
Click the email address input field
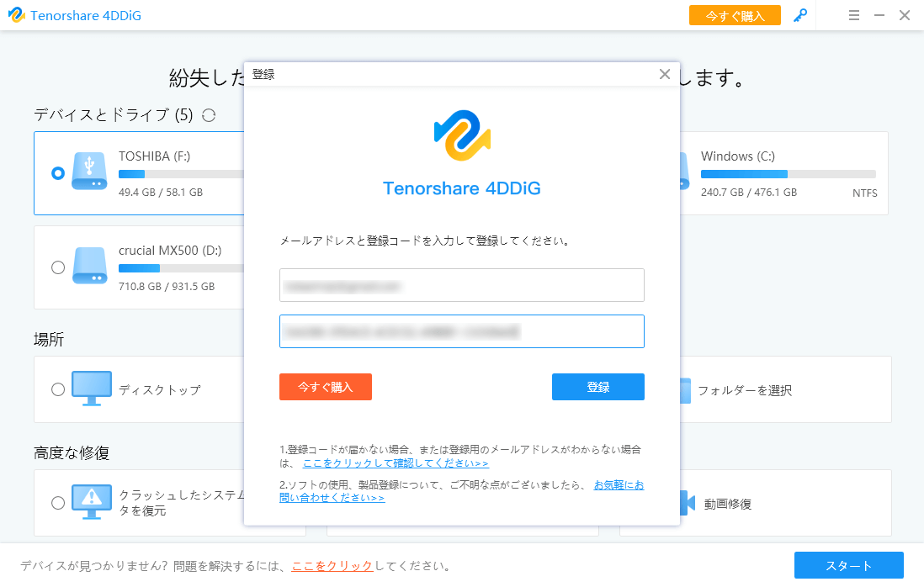462,285
